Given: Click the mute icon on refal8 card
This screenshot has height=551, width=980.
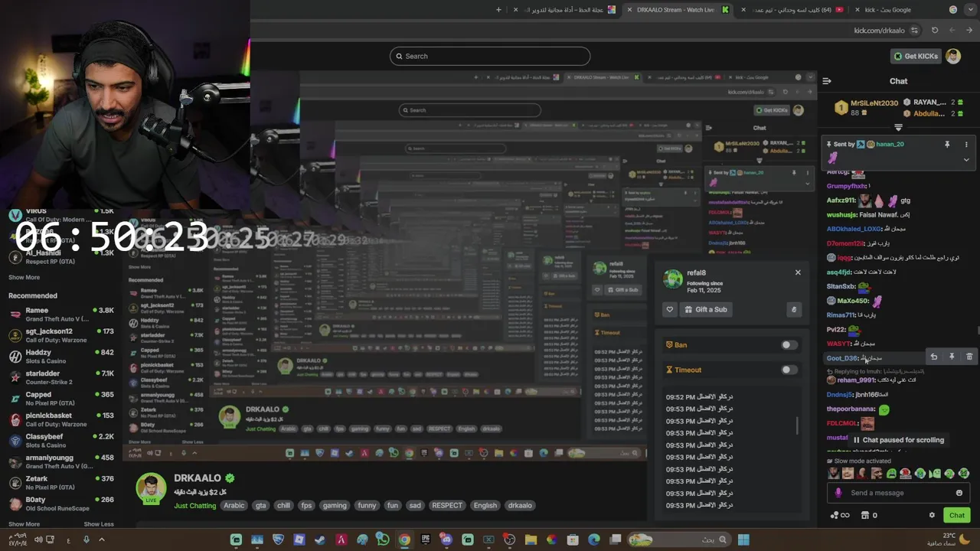Looking at the screenshot, I should click(793, 309).
